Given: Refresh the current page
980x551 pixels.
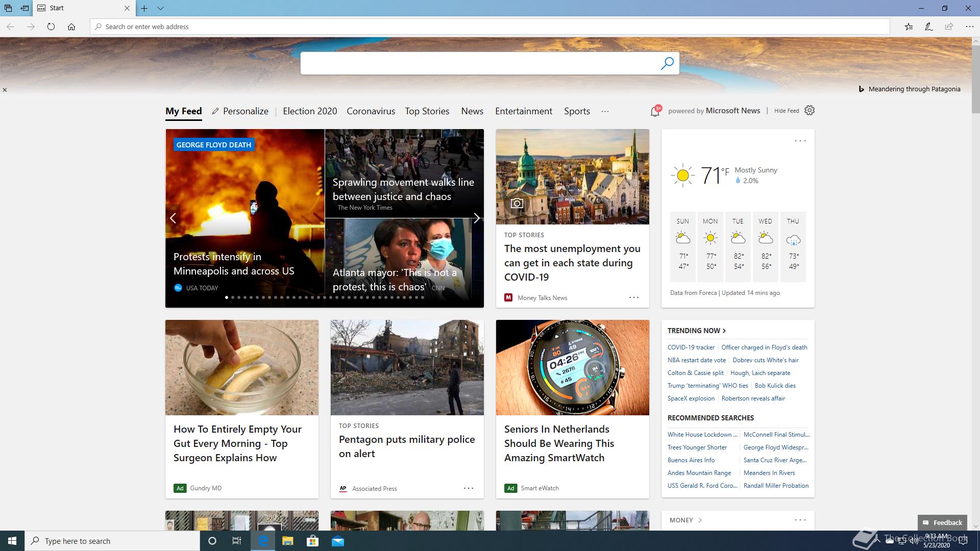Looking at the screenshot, I should click(51, 27).
